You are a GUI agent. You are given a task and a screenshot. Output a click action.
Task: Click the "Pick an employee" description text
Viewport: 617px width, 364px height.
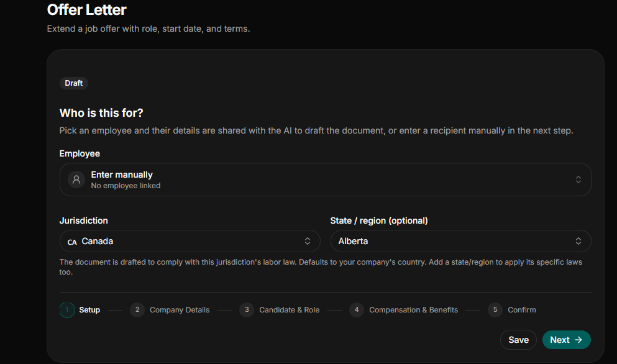316,130
